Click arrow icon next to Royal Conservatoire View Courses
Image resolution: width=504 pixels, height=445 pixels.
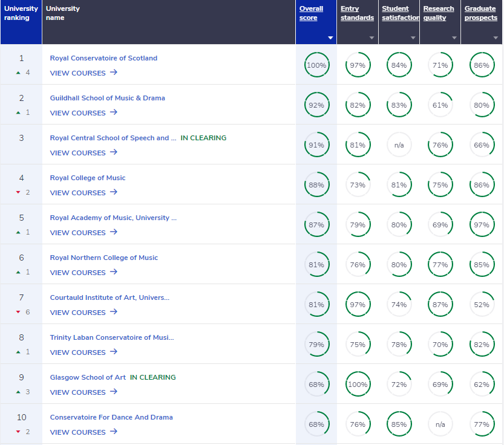coord(114,73)
